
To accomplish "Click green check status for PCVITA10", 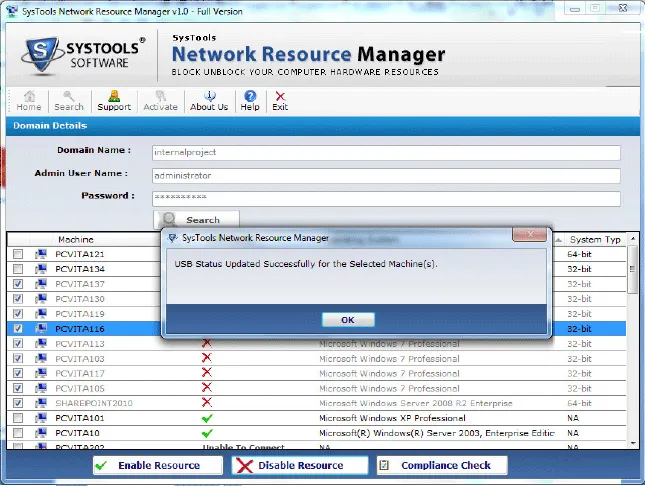I will (x=207, y=433).
